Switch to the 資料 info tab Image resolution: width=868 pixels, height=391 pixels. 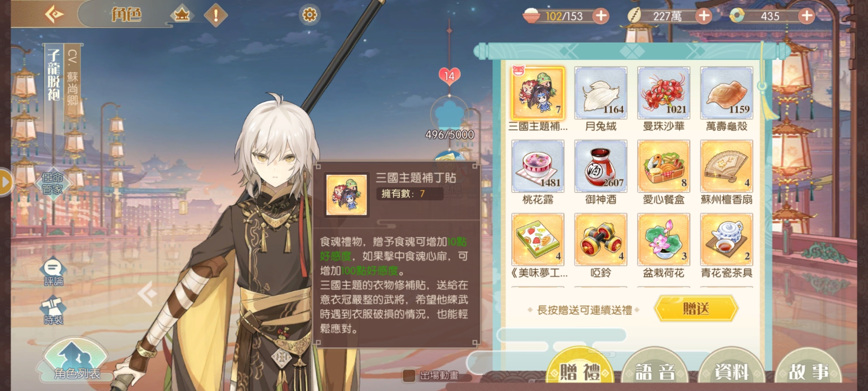point(731,371)
